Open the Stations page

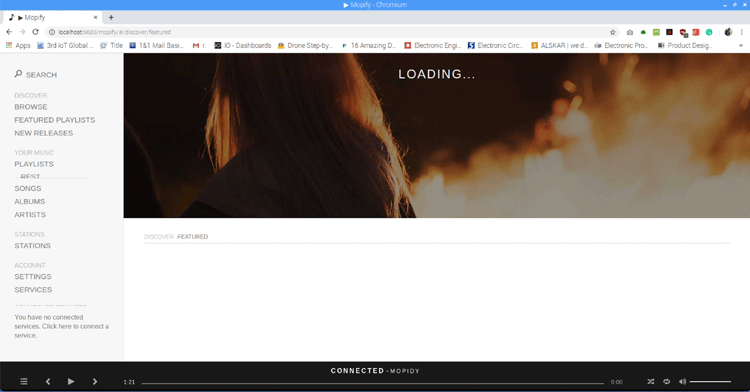[x=33, y=246]
